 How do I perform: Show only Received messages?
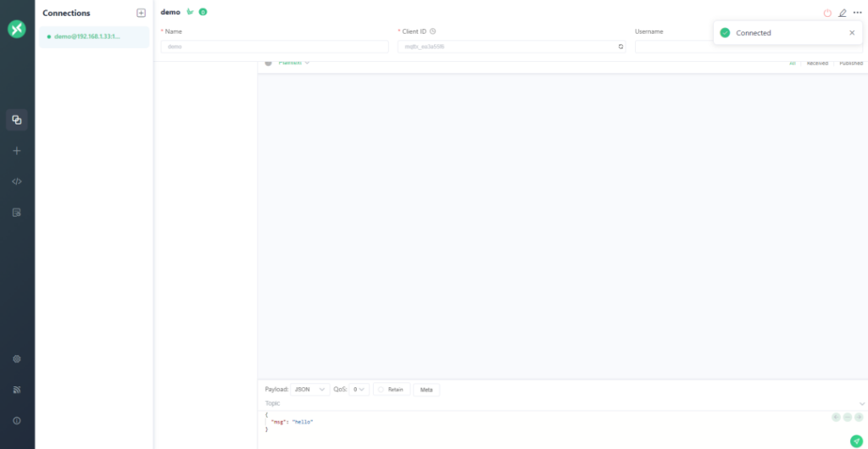pos(817,64)
